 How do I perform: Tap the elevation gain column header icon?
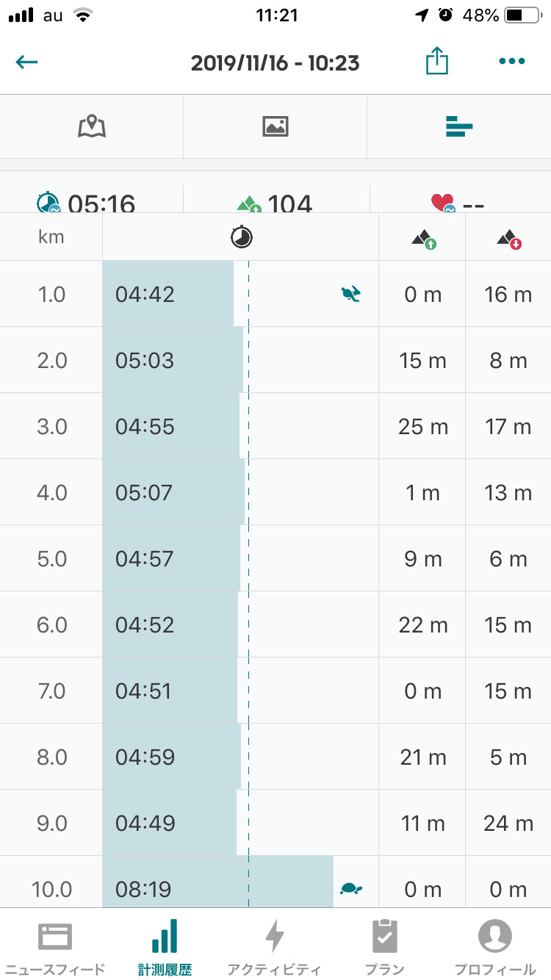(423, 238)
